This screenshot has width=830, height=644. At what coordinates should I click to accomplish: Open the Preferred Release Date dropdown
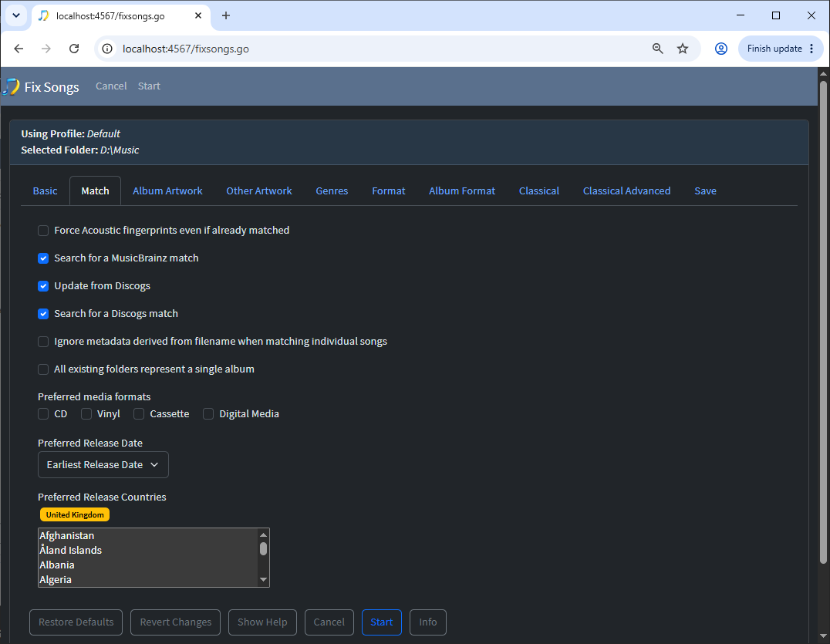[x=103, y=464]
